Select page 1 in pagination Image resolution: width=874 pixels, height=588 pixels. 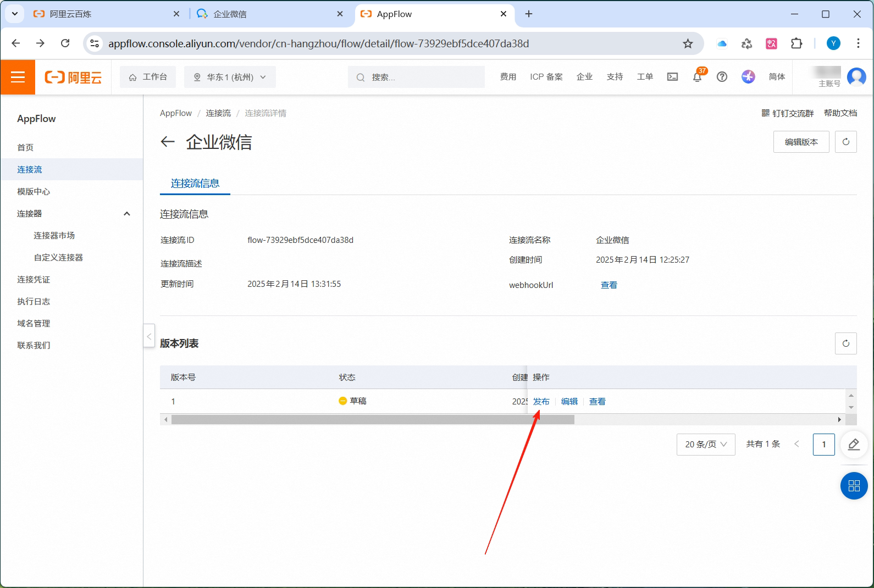pyautogui.click(x=823, y=444)
